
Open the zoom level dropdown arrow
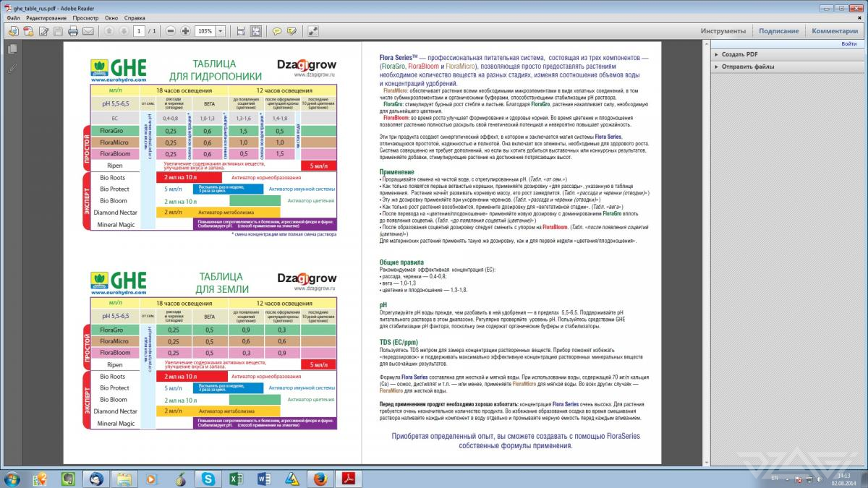[x=220, y=31]
